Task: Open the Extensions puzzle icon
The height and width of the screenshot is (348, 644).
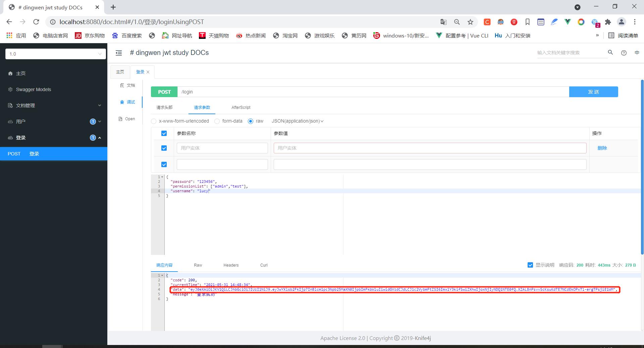Action: 608,22
